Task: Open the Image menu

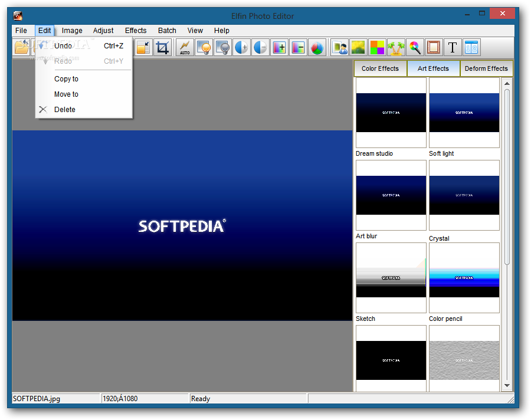Action: pos(72,31)
